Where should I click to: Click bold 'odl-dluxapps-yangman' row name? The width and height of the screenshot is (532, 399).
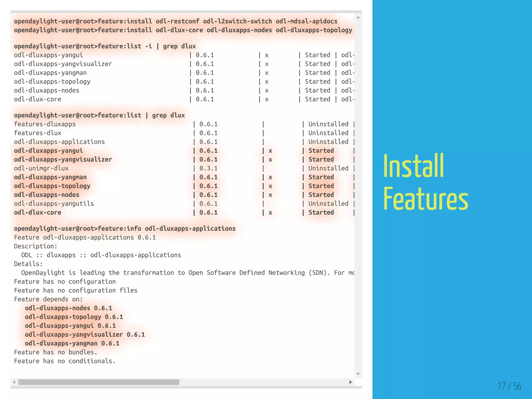[50, 177]
